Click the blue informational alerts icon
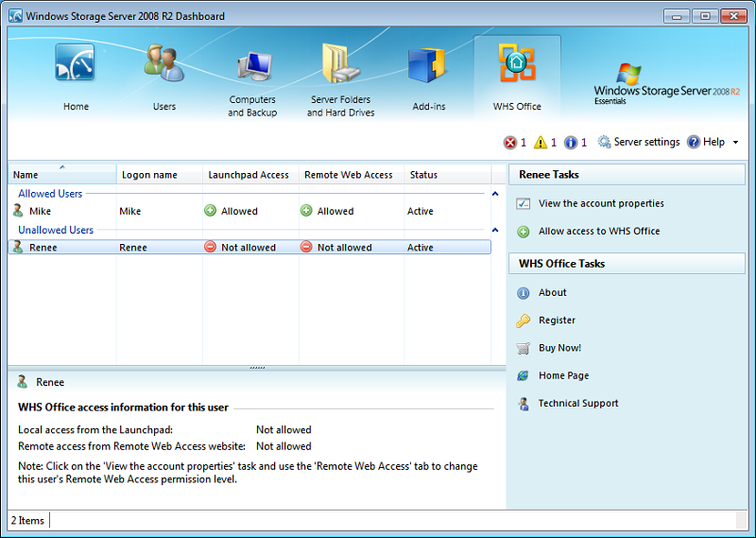 571,143
